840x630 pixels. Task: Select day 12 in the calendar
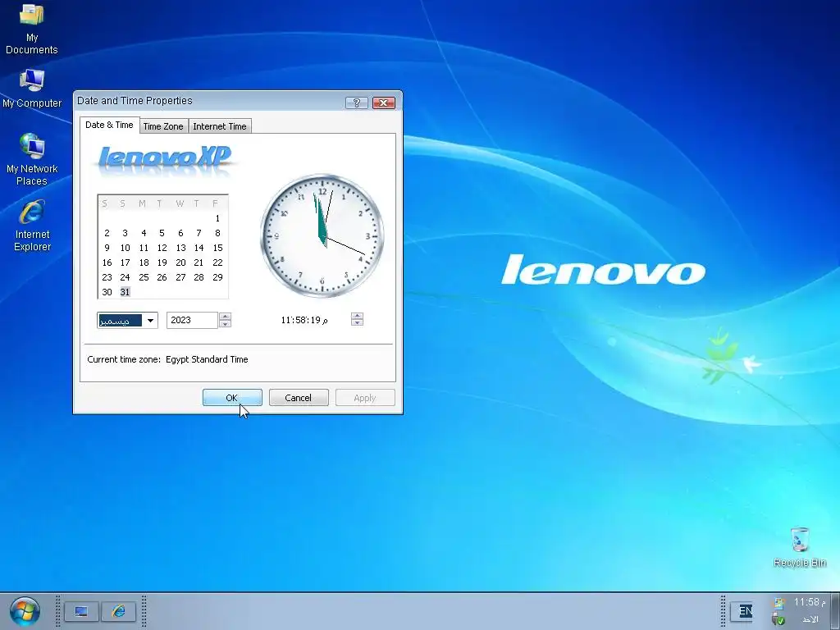click(162, 248)
